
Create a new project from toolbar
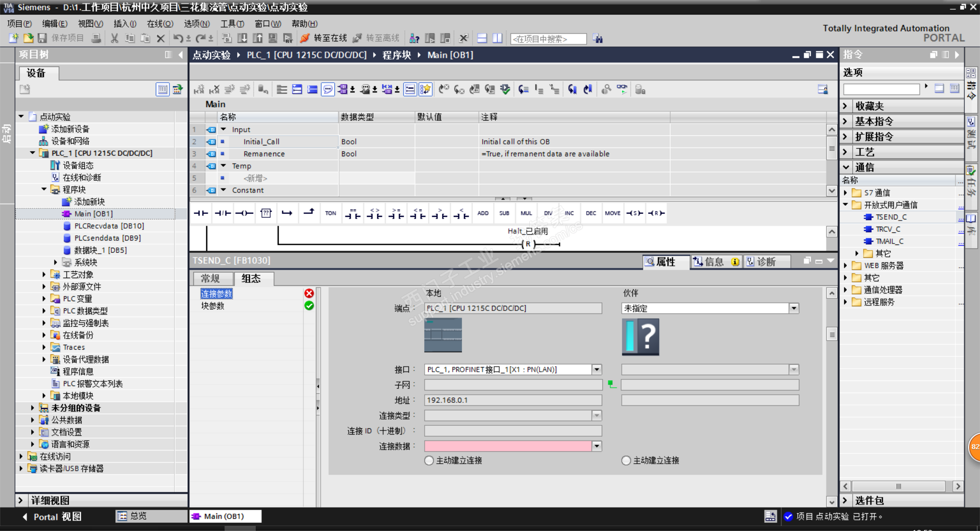coord(14,38)
